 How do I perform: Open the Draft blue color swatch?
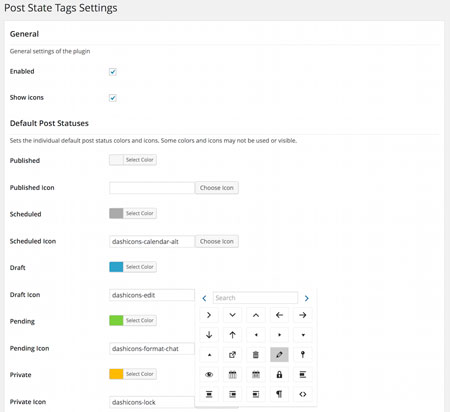pos(116,267)
